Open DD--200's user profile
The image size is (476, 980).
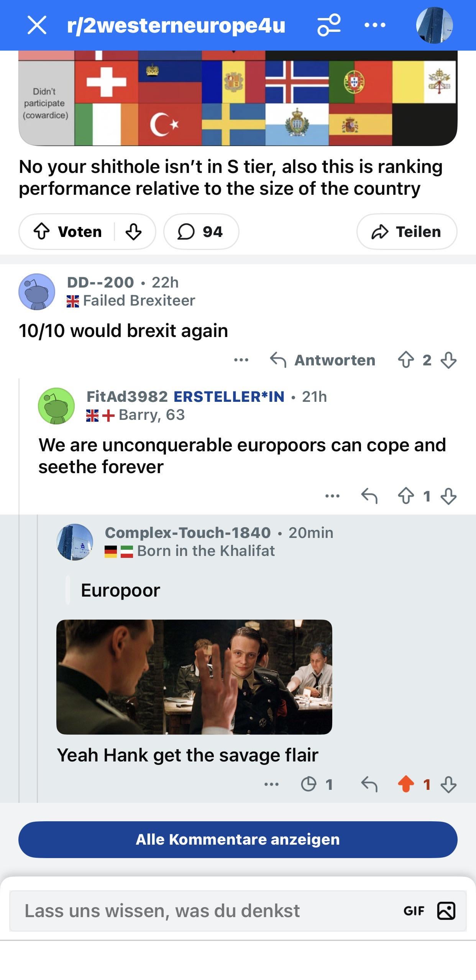100,283
